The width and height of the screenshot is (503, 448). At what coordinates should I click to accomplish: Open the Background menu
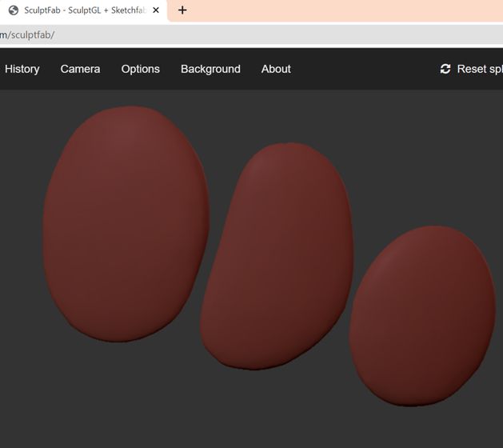(210, 69)
